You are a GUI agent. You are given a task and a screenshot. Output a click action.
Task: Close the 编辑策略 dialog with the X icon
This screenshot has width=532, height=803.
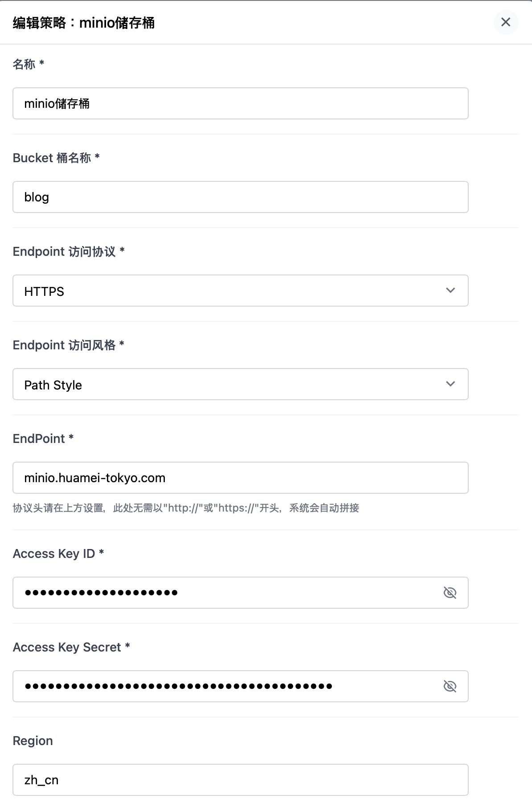tap(506, 22)
